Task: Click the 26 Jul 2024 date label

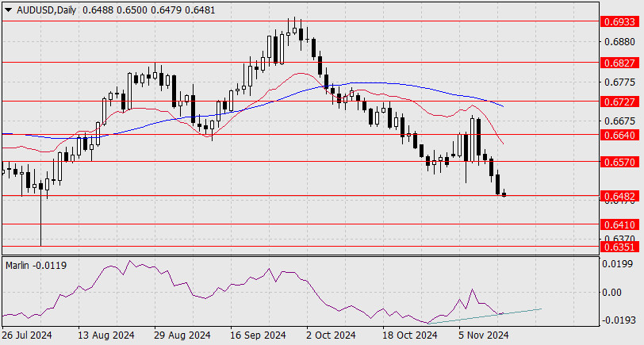Action: pos(28,335)
